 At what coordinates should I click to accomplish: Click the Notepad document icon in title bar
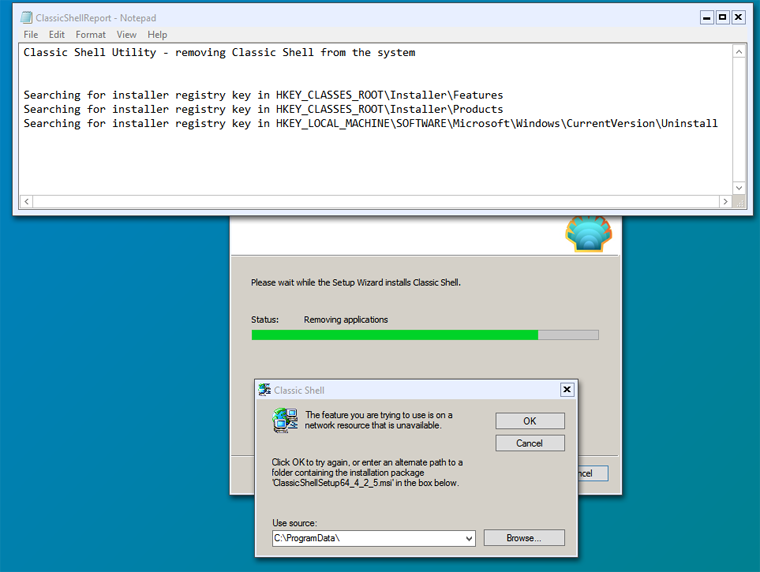[x=26, y=18]
